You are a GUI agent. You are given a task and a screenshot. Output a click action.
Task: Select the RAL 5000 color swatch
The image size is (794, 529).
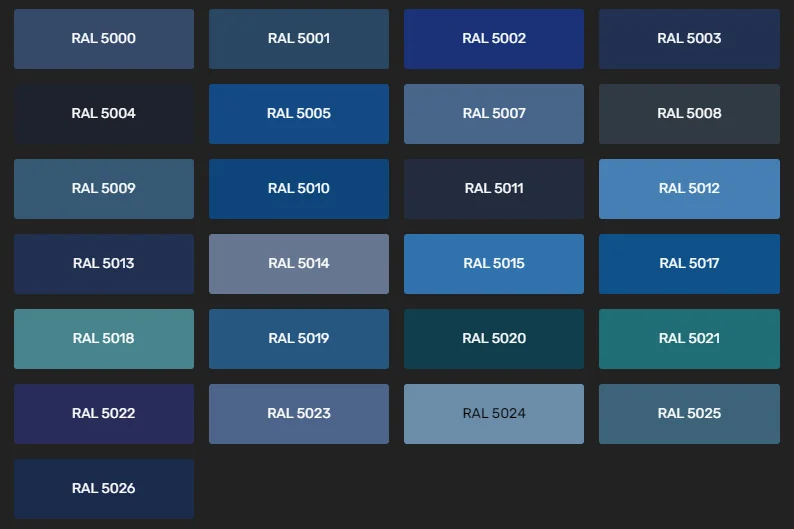104,38
